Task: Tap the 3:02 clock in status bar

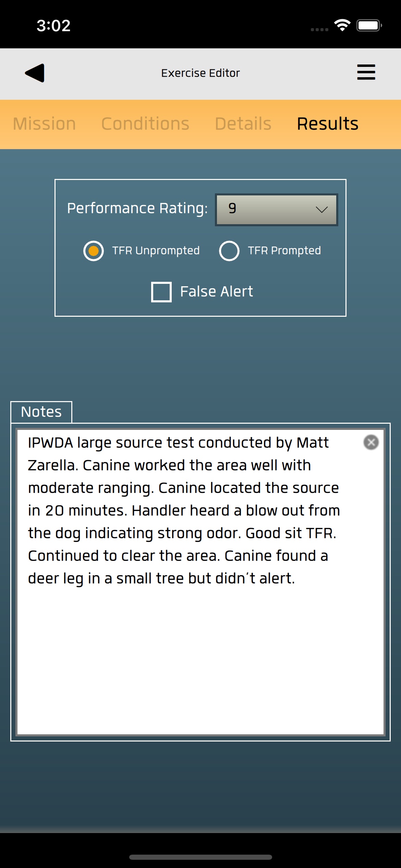Action: click(x=53, y=25)
